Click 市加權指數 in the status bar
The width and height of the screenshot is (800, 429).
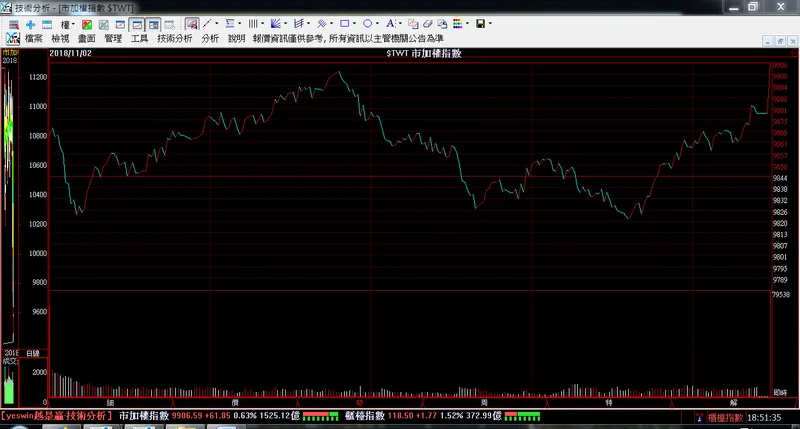[144, 416]
